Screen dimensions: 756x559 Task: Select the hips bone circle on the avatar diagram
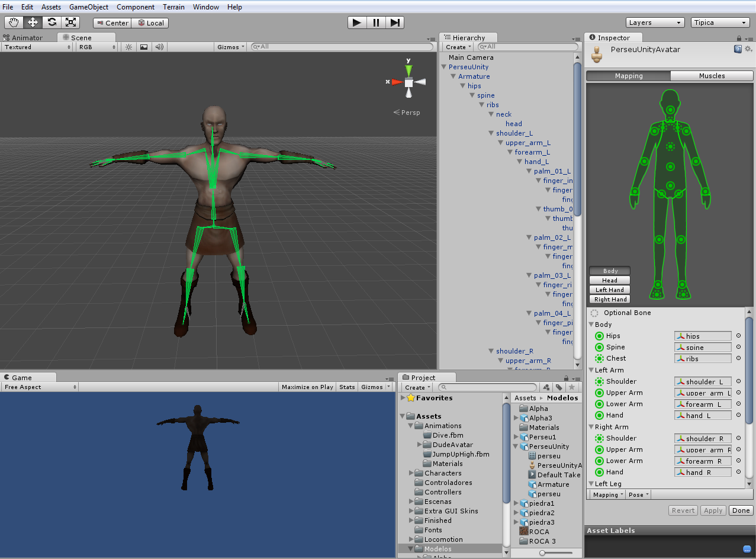tap(670, 185)
